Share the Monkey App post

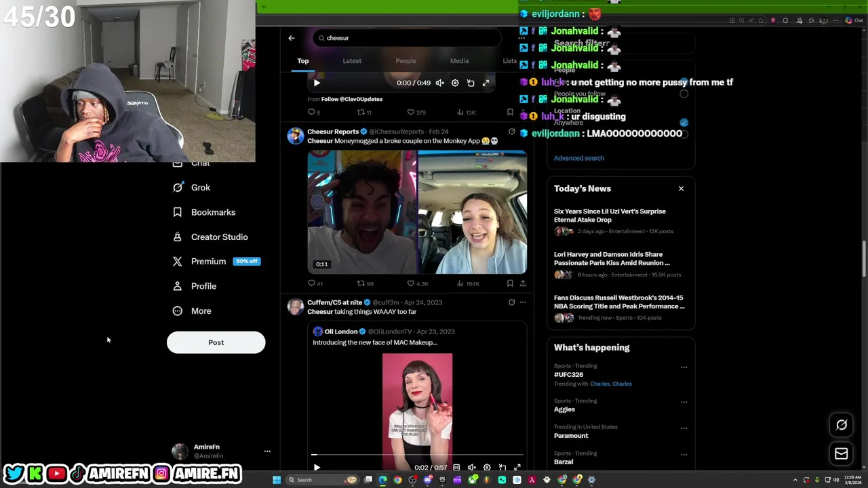(523, 283)
